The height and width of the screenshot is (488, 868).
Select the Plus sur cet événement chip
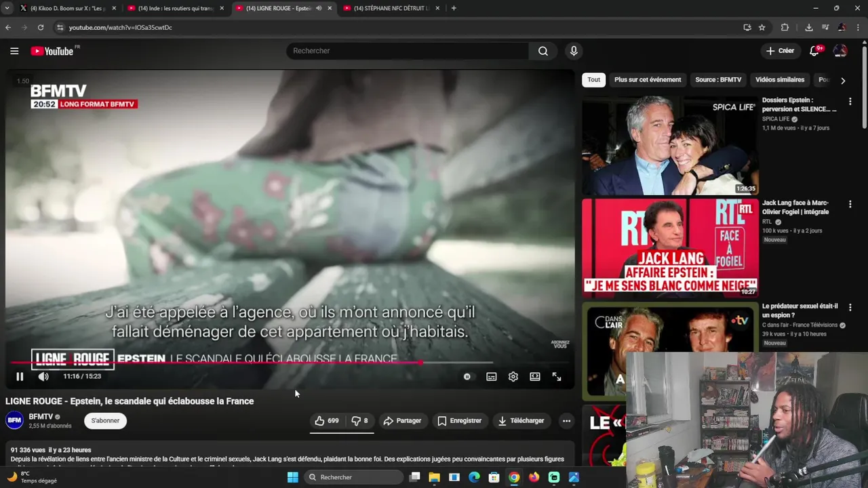(648, 80)
